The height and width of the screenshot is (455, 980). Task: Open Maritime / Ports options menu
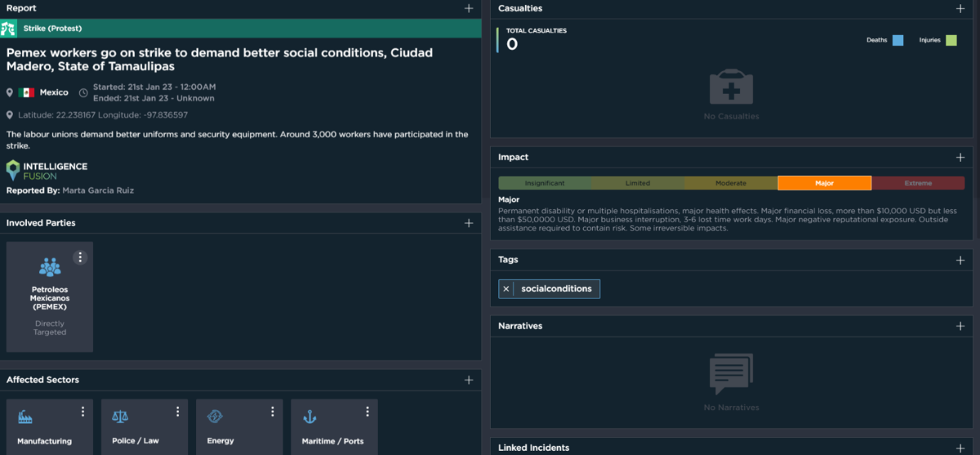pyautogui.click(x=367, y=411)
